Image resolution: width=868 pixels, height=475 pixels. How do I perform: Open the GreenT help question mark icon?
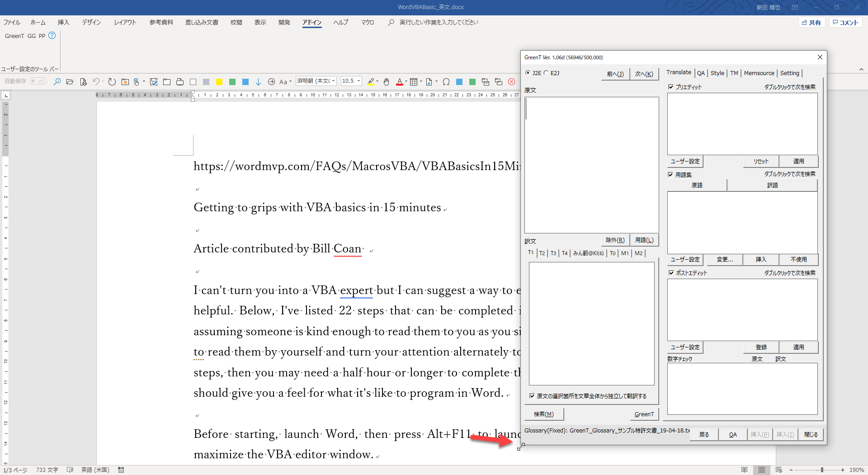pos(52,36)
